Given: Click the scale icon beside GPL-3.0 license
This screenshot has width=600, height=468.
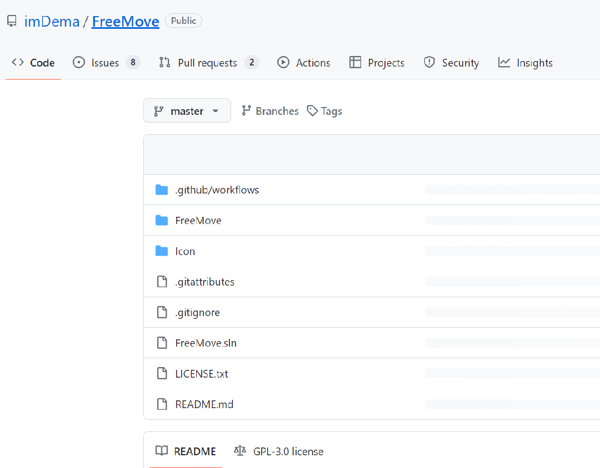Looking at the screenshot, I should [x=239, y=451].
